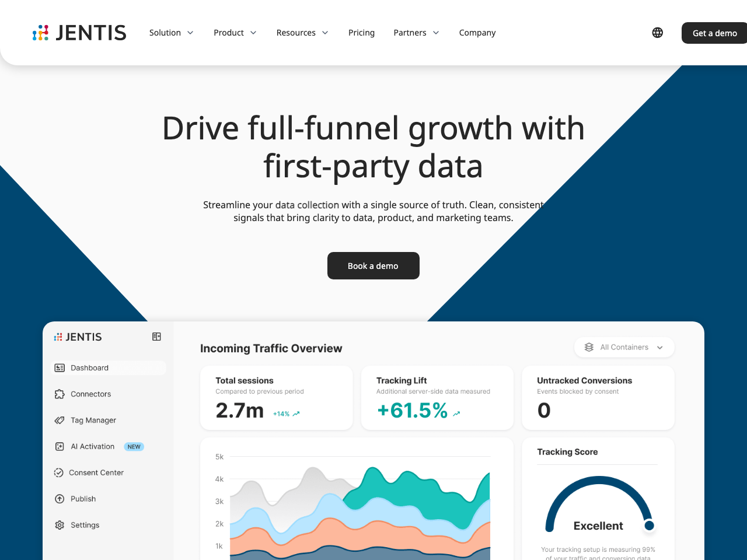Select the AI Activation sidebar icon
Screen dimensions: 747x560
point(60,446)
